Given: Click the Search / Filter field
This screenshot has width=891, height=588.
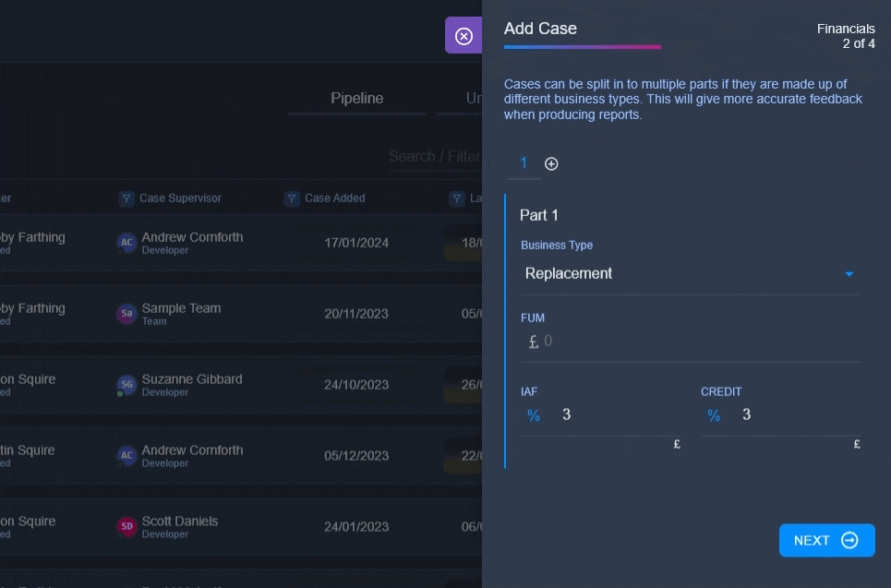Looking at the screenshot, I should [x=435, y=156].
